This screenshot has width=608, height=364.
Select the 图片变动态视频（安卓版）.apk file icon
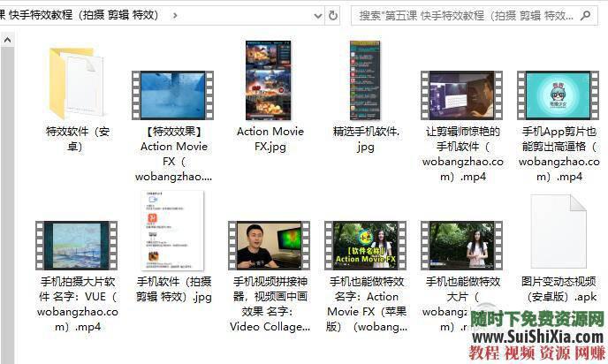coord(559,231)
